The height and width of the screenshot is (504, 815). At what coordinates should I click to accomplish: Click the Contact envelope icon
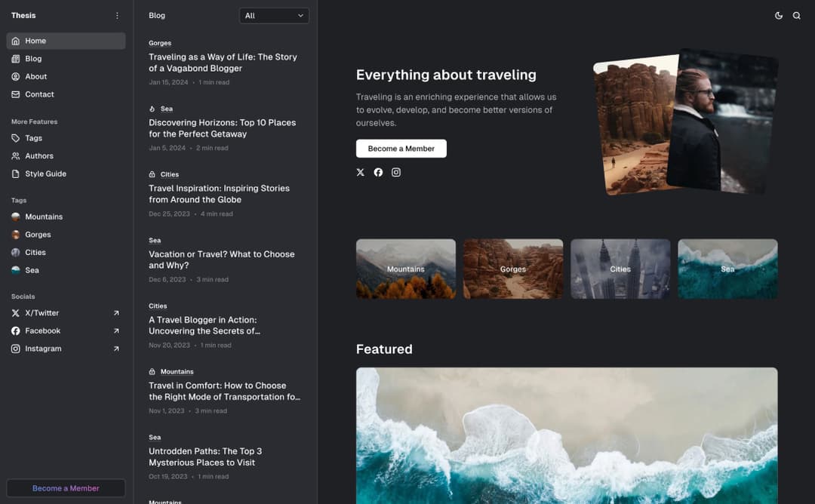[x=16, y=94]
